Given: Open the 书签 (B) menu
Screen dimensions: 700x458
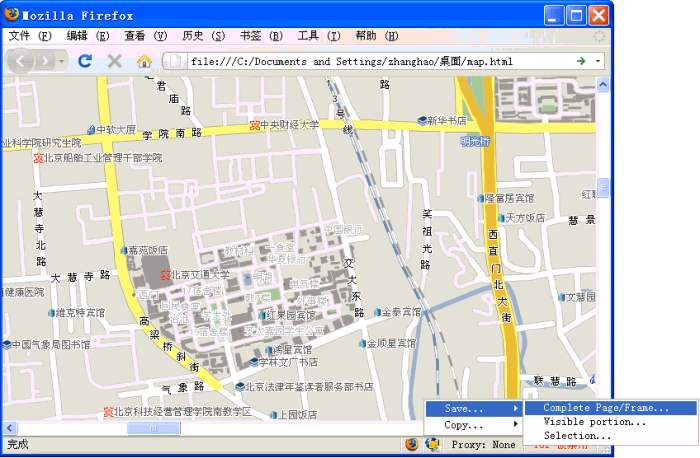Looking at the screenshot, I should [261, 36].
